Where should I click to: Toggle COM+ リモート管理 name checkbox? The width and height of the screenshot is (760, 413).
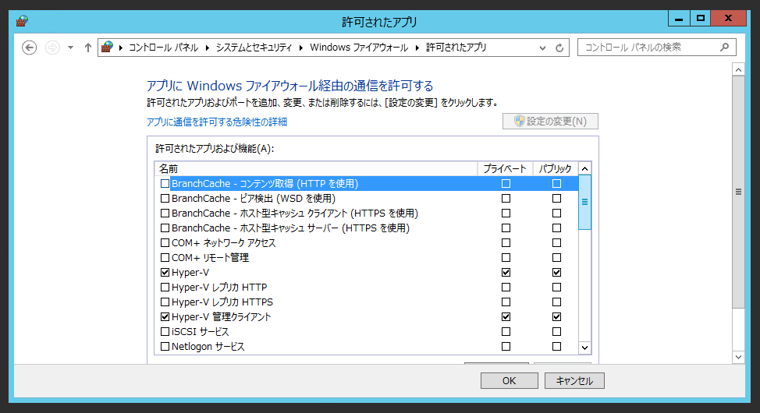click(165, 257)
